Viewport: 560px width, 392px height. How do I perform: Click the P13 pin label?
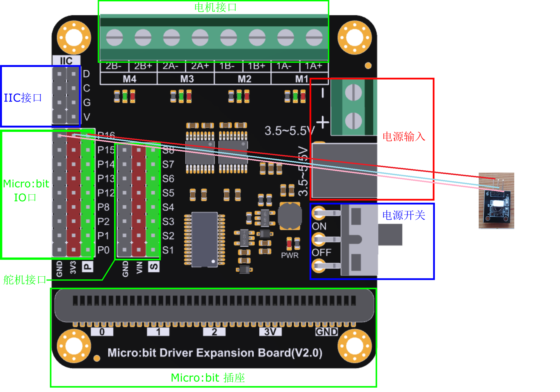[106, 179]
